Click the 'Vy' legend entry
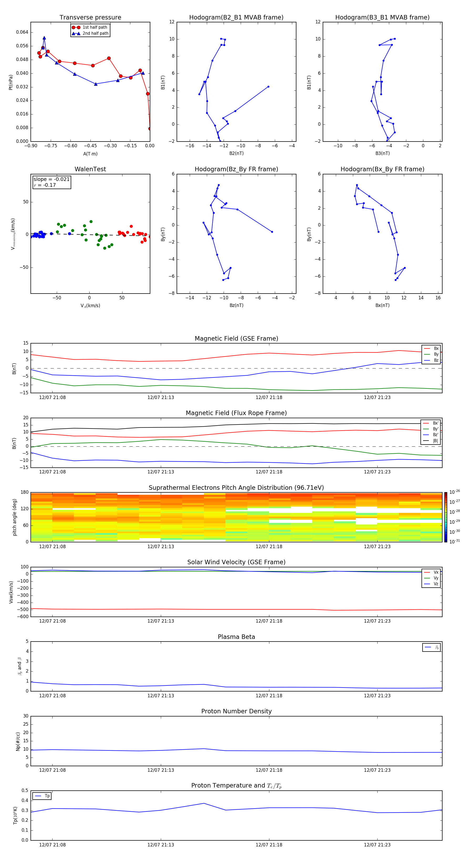Viewport: 473px width, 868px height. (431, 578)
